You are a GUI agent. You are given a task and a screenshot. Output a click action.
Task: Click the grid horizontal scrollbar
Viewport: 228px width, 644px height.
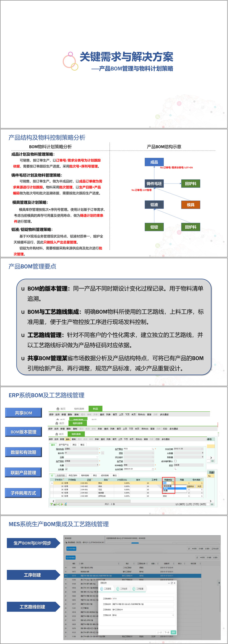click(x=93, y=501)
